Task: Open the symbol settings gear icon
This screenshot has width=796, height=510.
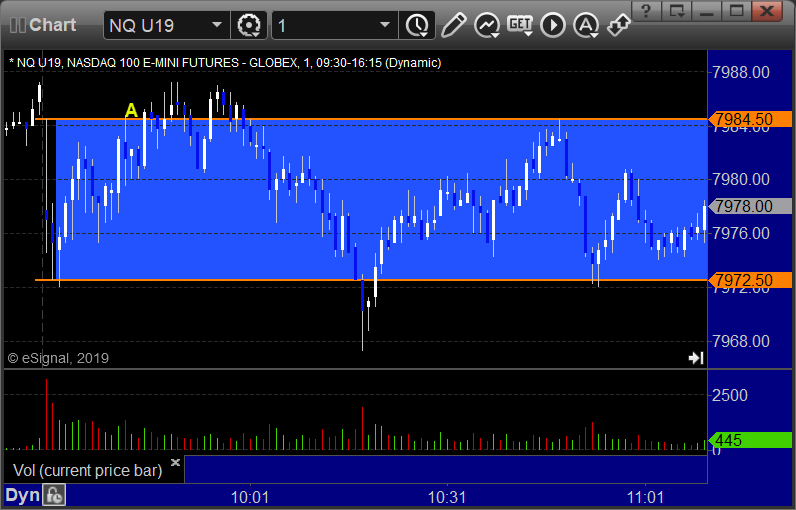Action: point(249,25)
